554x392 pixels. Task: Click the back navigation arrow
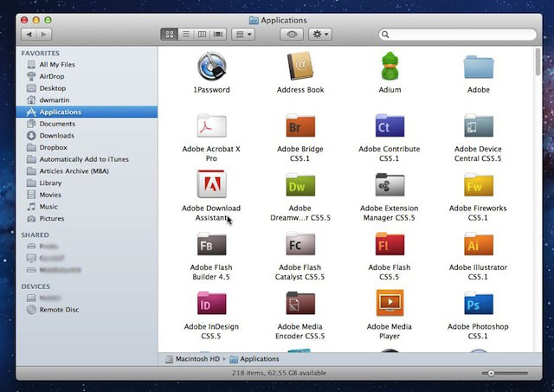click(28, 35)
